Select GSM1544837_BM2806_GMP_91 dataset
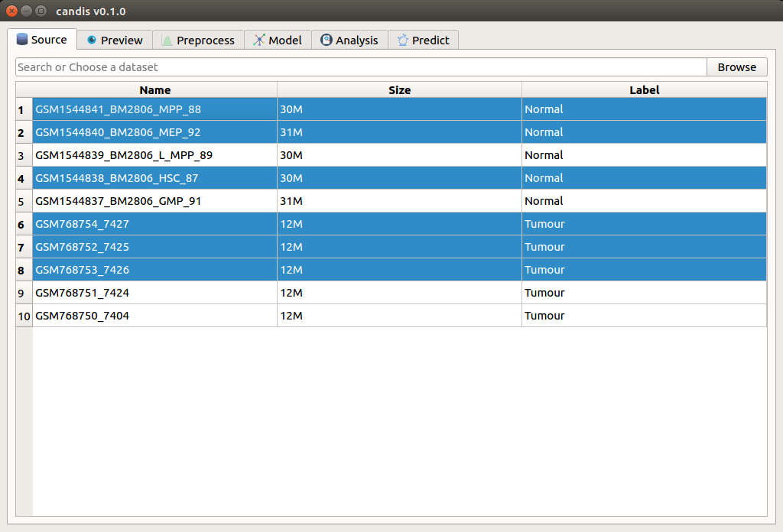783x532 pixels. tap(154, 201)
